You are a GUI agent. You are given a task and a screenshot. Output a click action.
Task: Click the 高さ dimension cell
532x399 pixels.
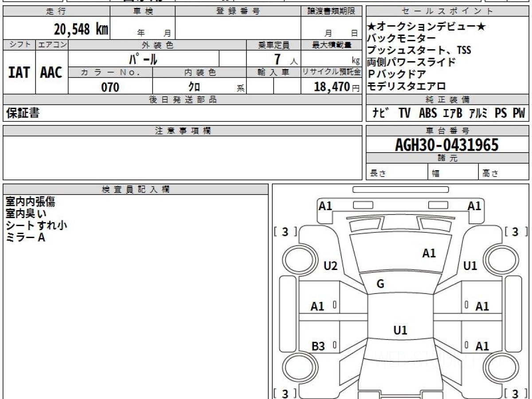tap(504, 172)
